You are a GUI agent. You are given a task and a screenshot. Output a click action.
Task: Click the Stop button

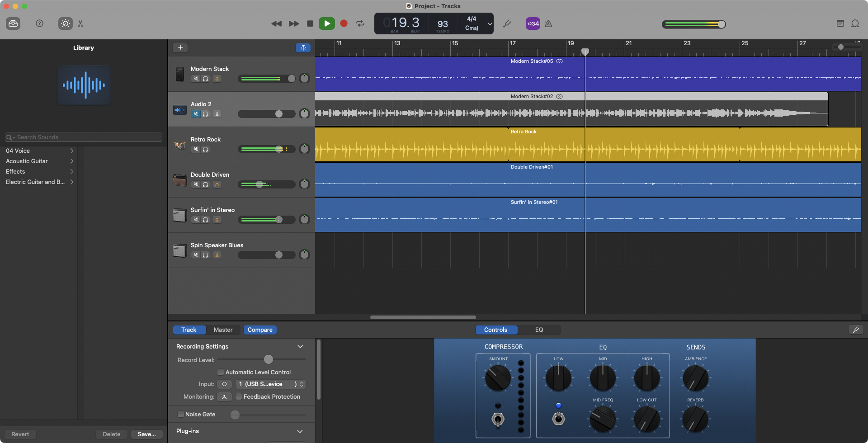(310, 24)
